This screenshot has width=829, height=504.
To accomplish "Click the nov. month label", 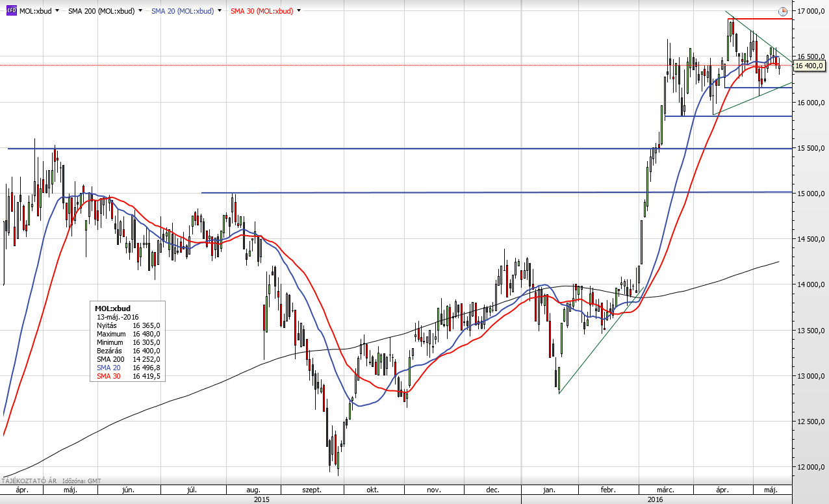I will (x=433, y=490).
